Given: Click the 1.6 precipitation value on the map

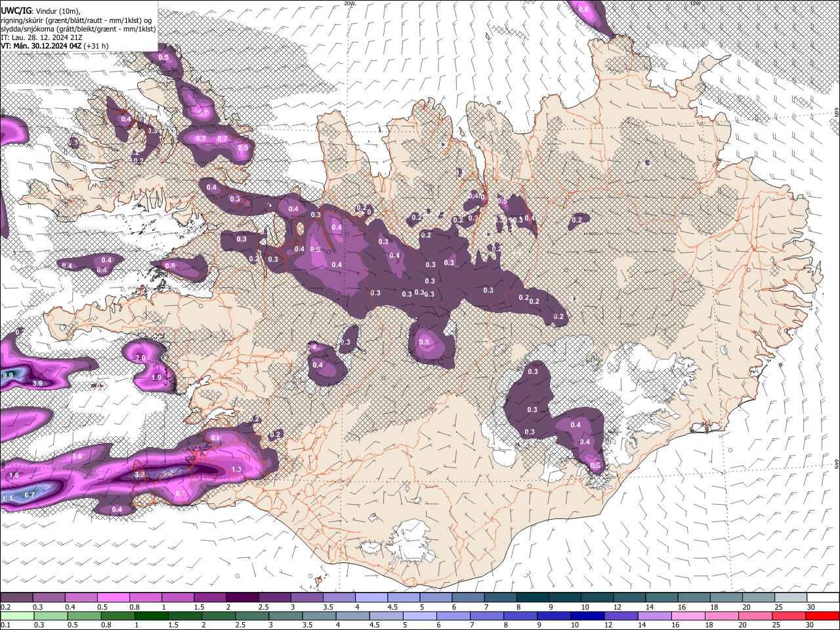Looking at the screenshot, I should point(14,474).
